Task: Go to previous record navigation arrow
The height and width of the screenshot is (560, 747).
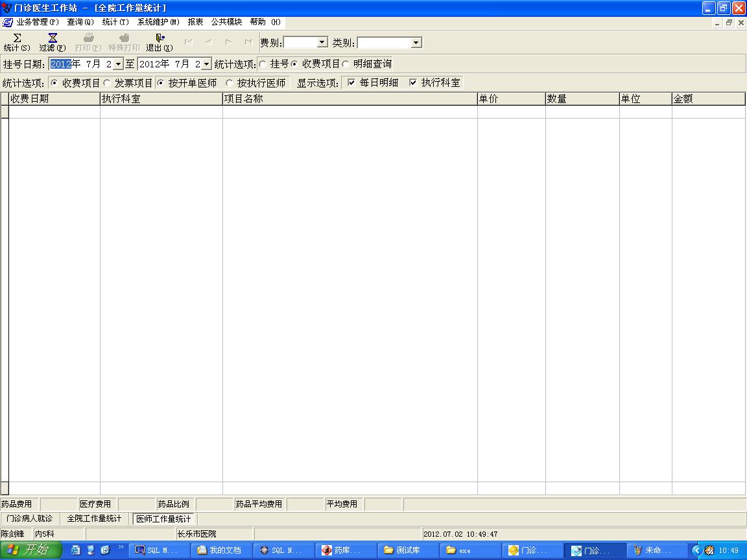Action: coord(209,42)
